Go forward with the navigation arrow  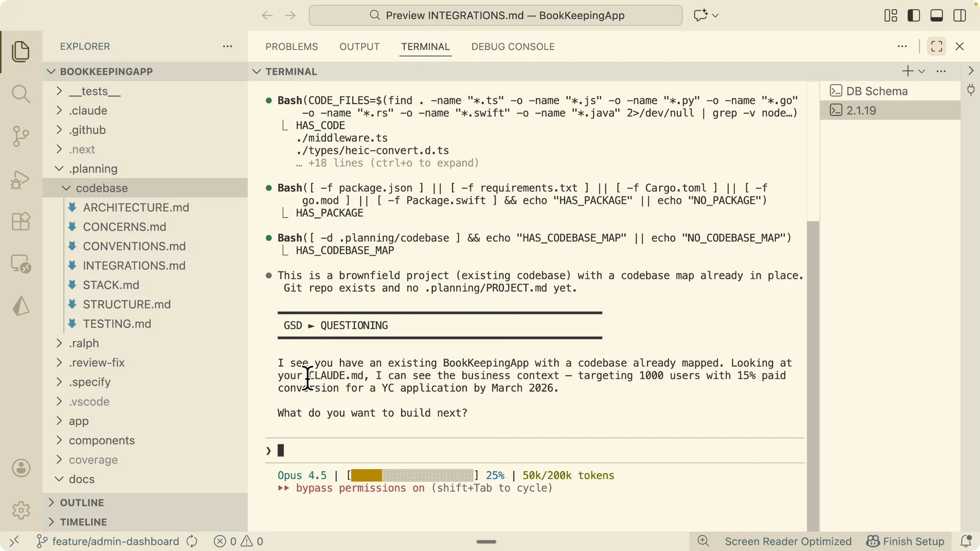[290, 15]
